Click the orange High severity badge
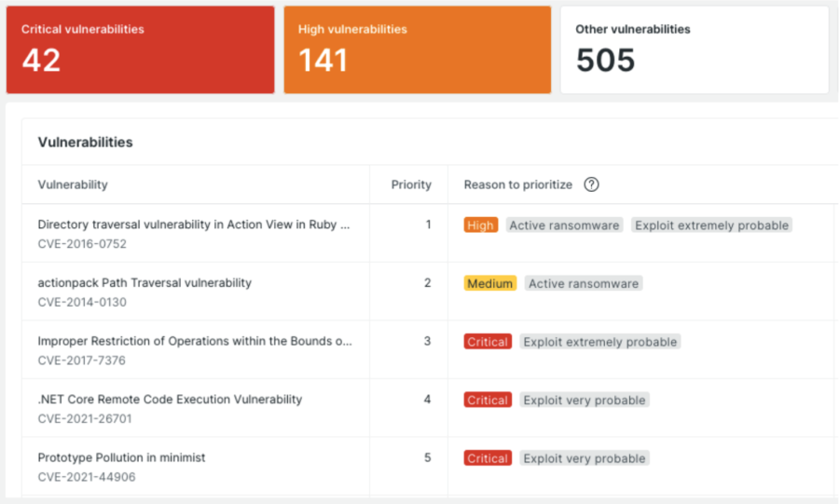The height and width of the screenshot is (504, 839). [481, 225]
